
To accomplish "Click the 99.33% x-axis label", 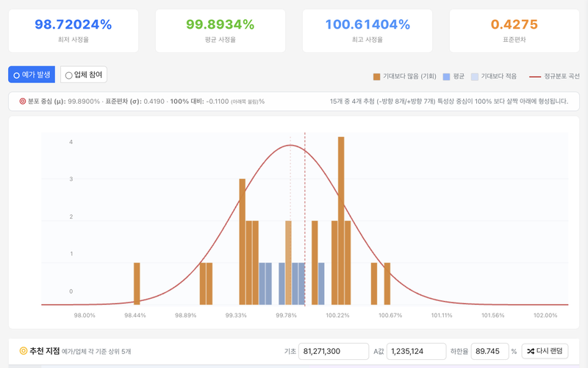I will click(x=236, y=316).
